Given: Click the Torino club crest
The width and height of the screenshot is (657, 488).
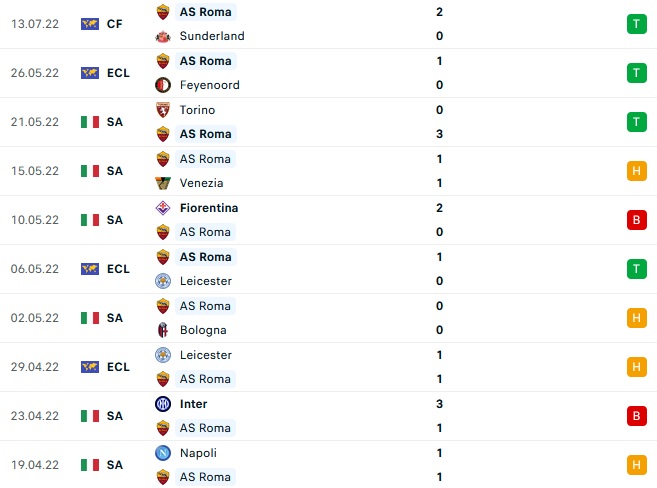Looking at the screenshot, I should click(164, 110).
